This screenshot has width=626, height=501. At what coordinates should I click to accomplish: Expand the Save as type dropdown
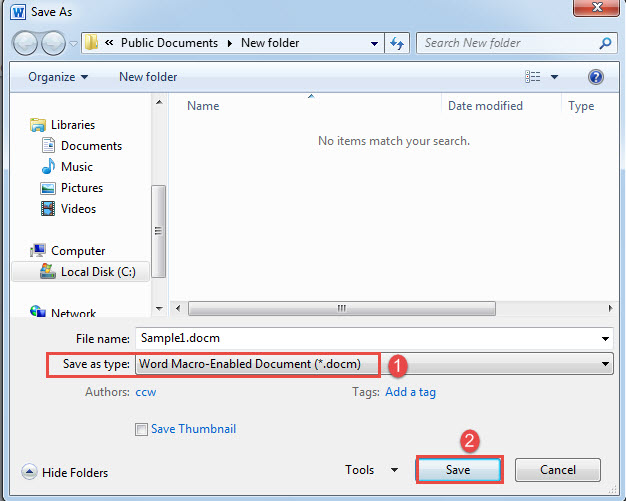pos(606,365)
